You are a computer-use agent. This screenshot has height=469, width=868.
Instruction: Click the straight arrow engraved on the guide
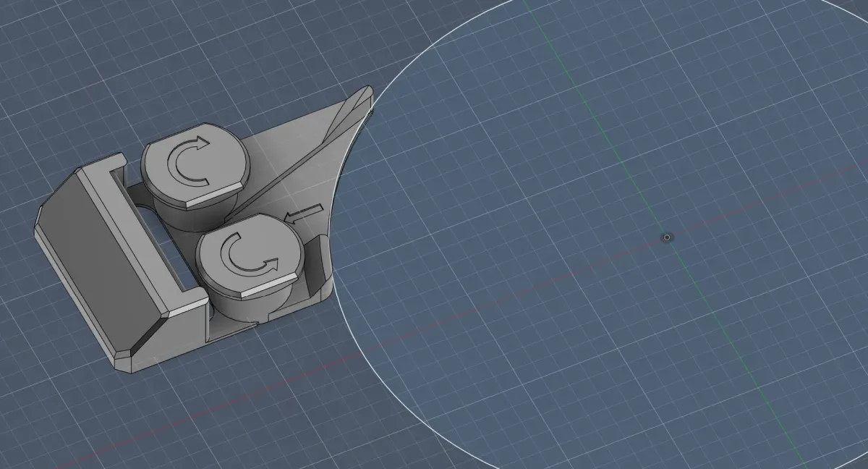pos(302,212)
